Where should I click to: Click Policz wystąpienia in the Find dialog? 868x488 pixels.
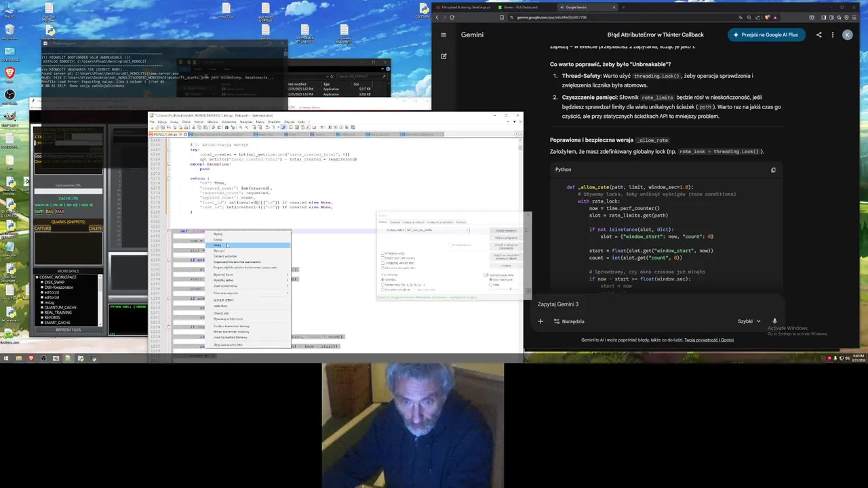click(506, 238)
